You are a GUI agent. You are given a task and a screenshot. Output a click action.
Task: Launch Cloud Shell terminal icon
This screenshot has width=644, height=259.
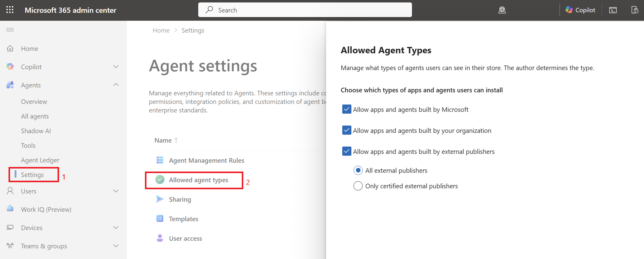(613, 10)
